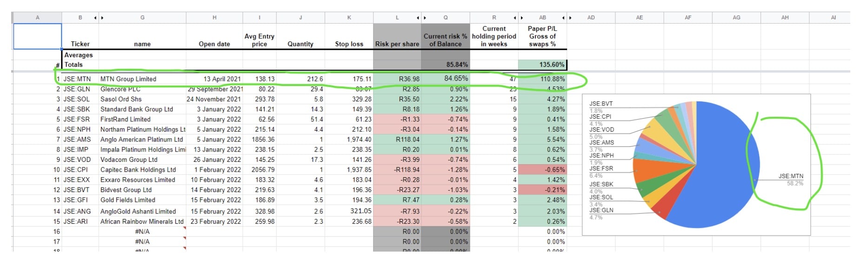Select the 'Totals' row label cell
This screenshot has height=266, width=868.
coord(80,65)
